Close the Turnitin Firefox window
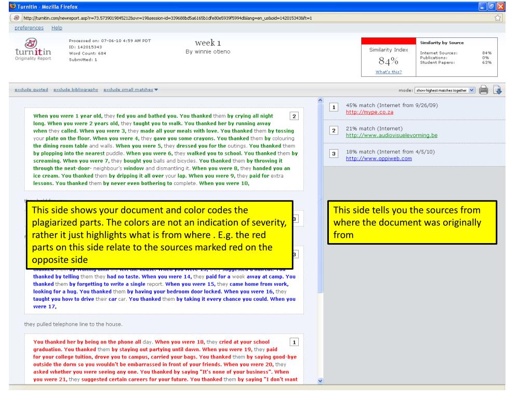Viewport: 532px width, 399px height. (x=500, y=6)
